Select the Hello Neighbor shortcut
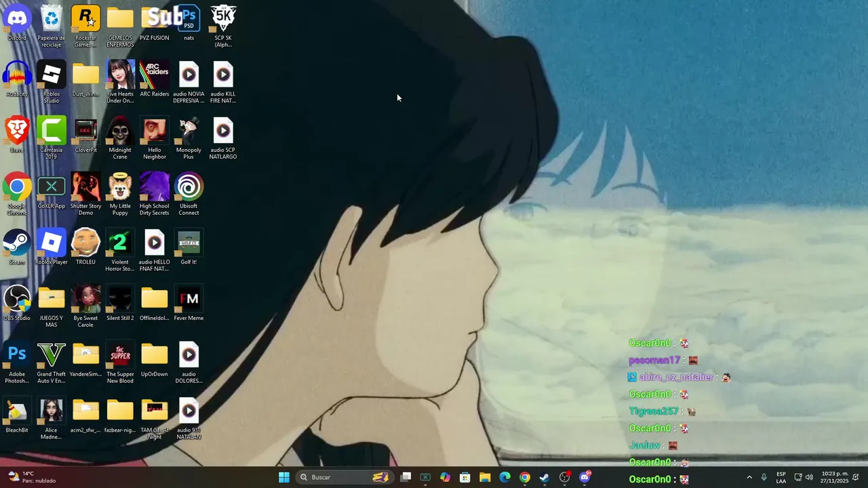Image resolution: width=868 pixels, height=488 pixels. point(155,138)
